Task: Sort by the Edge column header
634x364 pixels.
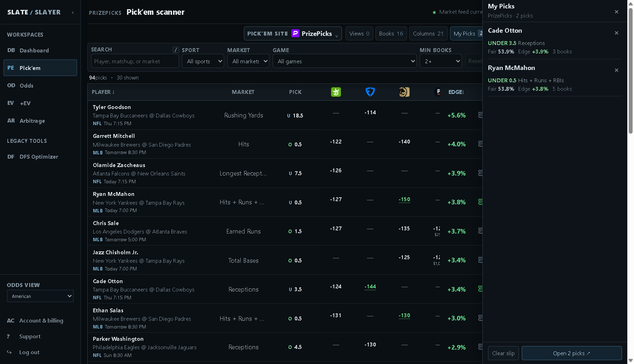Action: pyautogui.click(x=456, y=92)
